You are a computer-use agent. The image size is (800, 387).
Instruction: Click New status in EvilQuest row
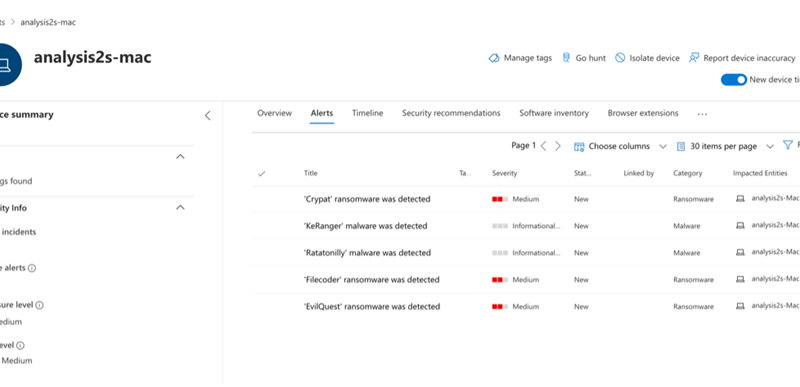[x=581, y=306]
